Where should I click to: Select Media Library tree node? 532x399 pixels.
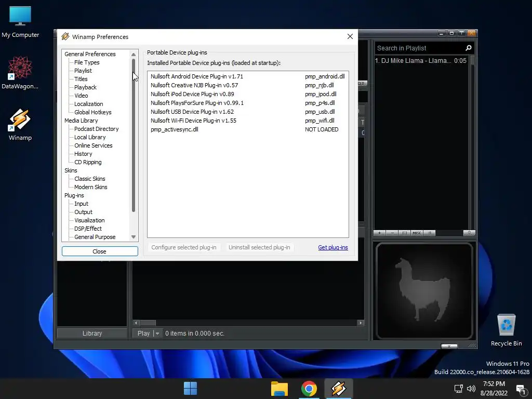[81, 121]
